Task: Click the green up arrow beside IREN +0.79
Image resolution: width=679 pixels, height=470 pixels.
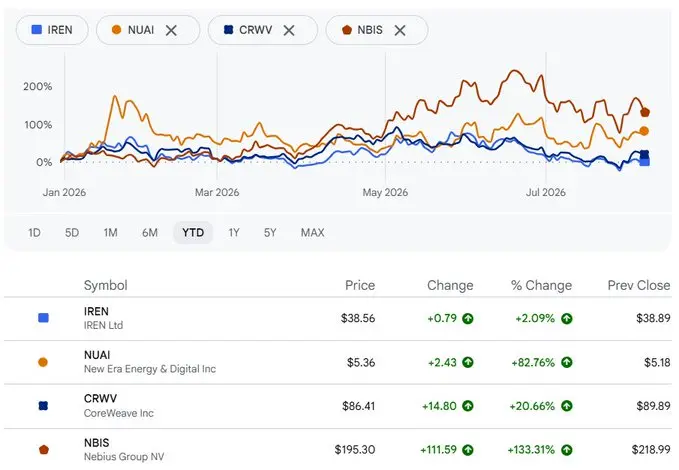Action: tap(468, 318)
